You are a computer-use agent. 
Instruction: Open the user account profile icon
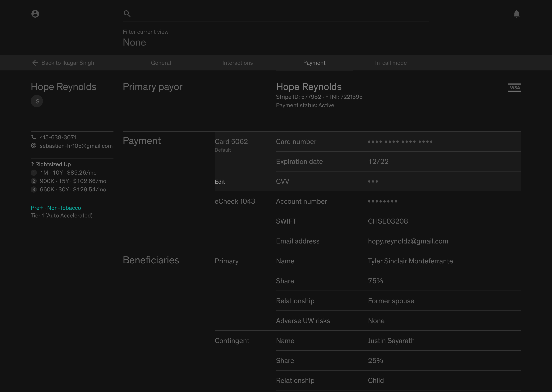click(x=35, y=14)
